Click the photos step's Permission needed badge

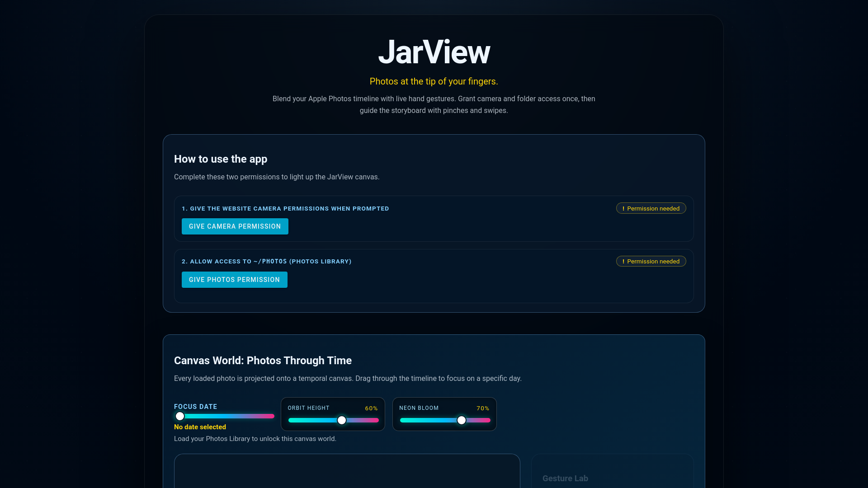pyautogui.click(x=651, y=261)
